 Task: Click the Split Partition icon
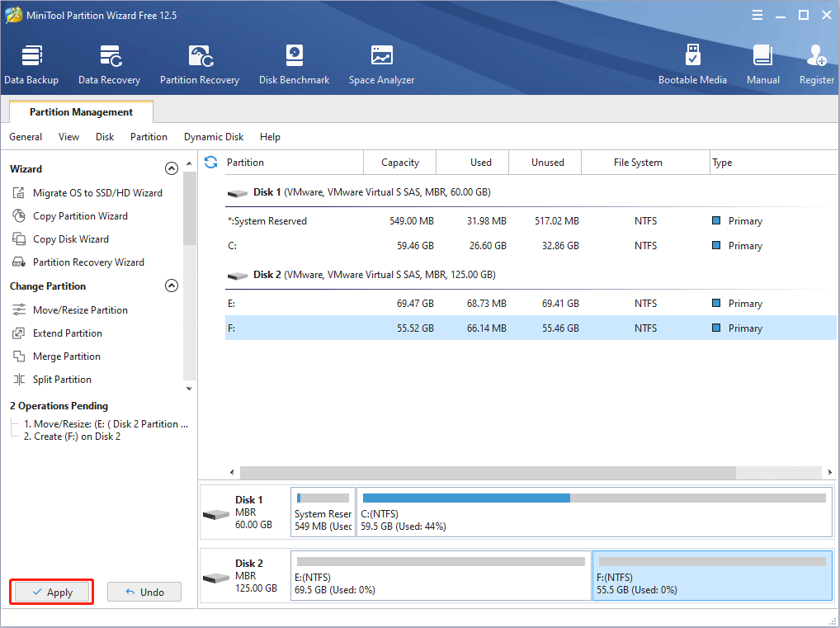pyautogui.click(x=19, y=380)
